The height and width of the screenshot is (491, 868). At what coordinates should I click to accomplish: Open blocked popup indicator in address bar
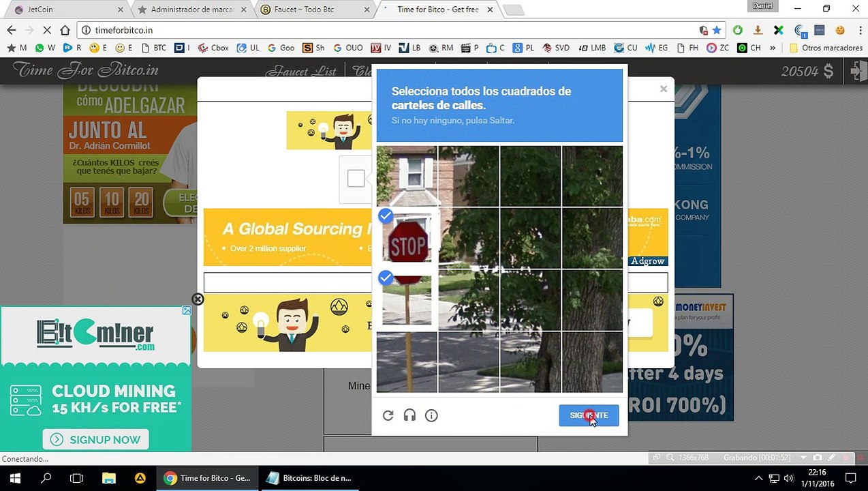704,30
